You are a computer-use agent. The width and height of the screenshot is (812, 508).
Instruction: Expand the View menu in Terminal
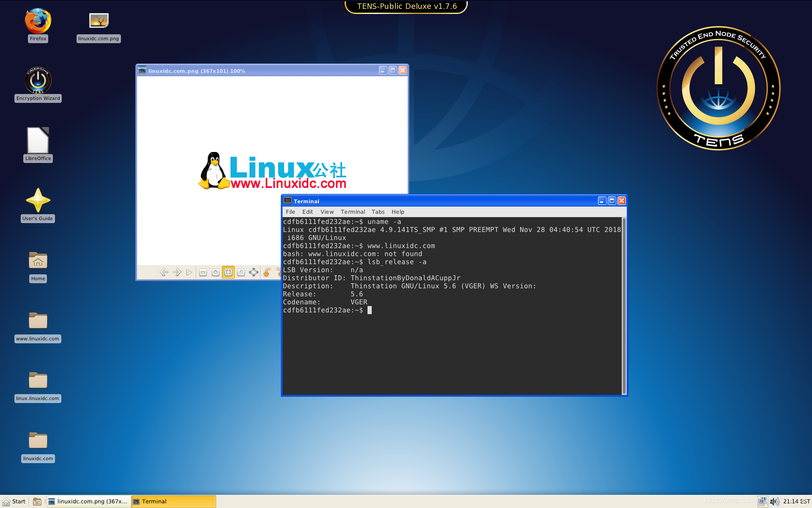(326, 212)
